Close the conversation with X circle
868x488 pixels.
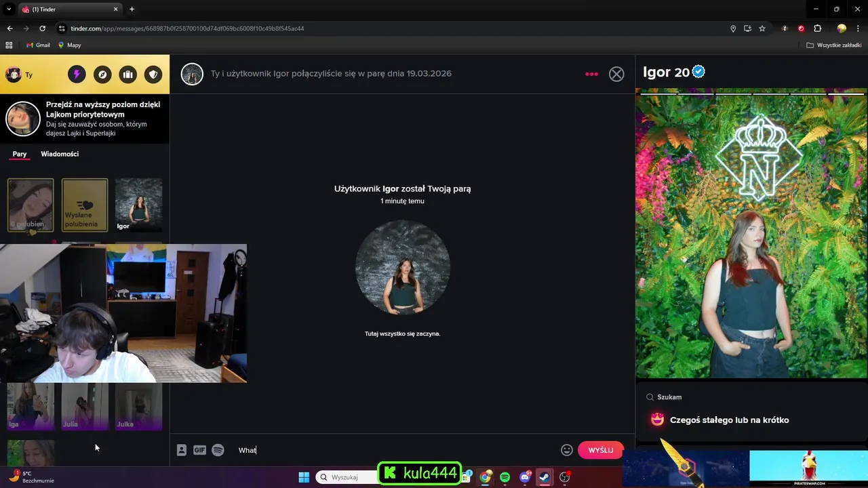(x=616, y=74)
